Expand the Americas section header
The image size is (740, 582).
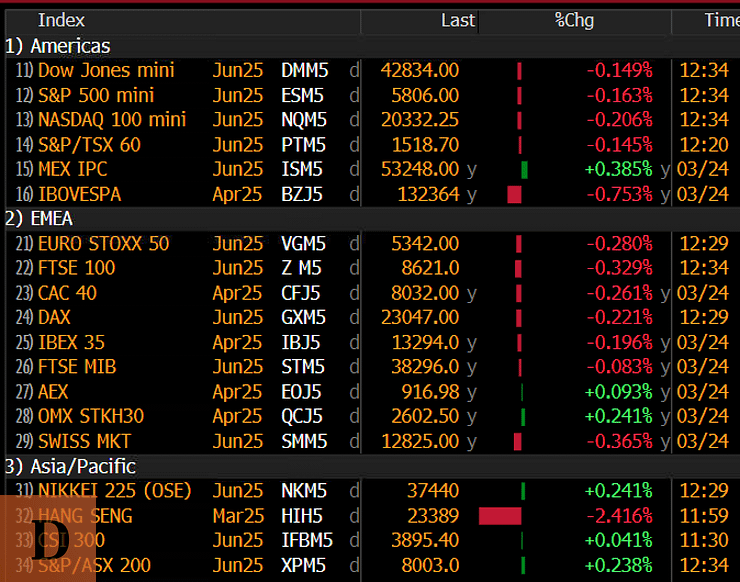coord(58,46)
